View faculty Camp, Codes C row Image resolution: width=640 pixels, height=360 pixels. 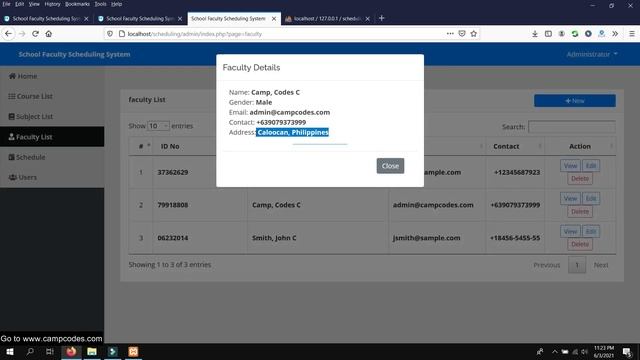[570, 198]
